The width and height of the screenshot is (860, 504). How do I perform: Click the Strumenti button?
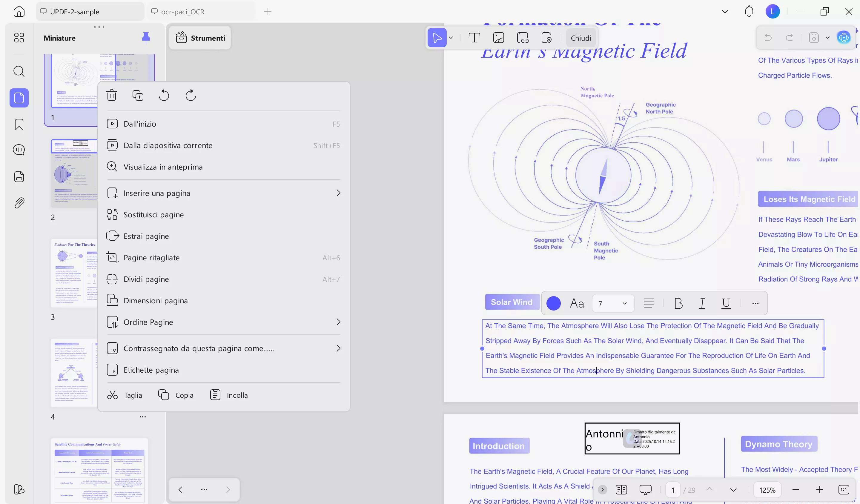[200, 38]
